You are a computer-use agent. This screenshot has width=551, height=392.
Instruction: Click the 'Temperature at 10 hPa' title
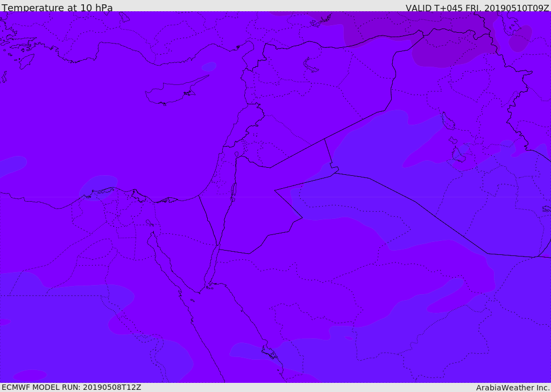click(x=57, y=8)
